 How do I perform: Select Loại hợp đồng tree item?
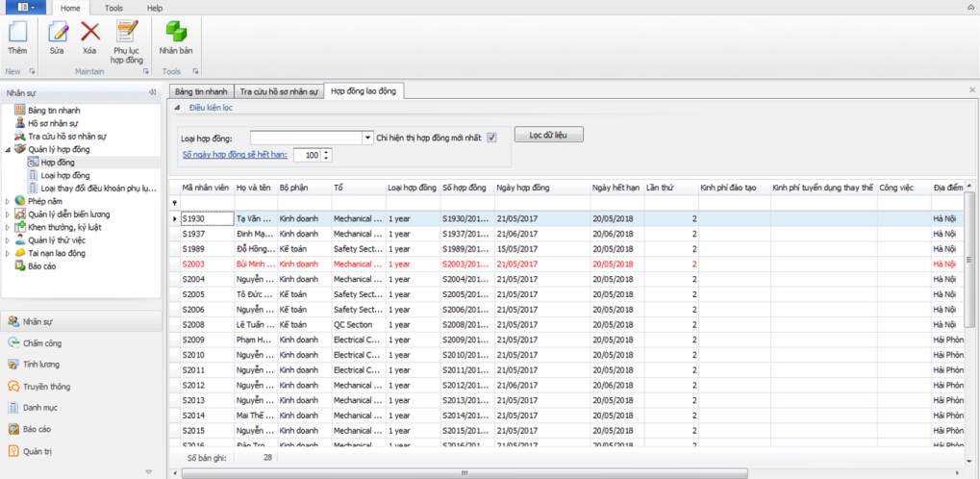tap(65, 175)
